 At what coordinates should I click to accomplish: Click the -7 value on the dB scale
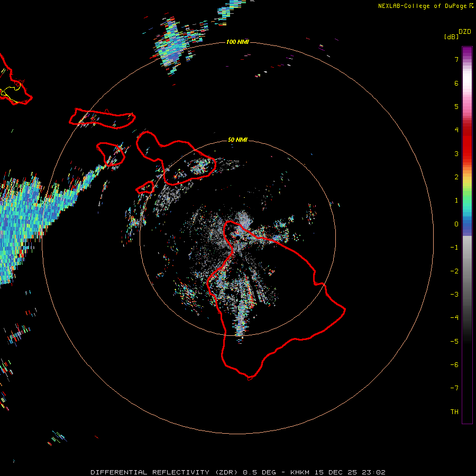point(454,388)
